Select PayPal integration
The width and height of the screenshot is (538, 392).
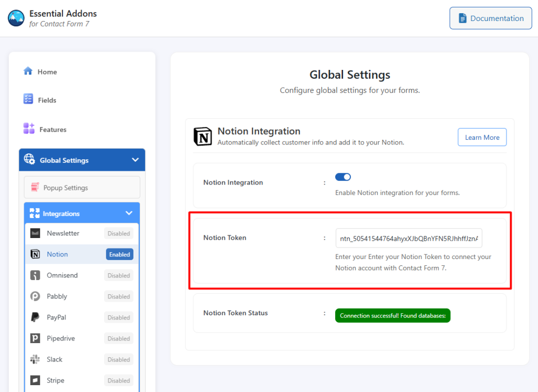tap(81, 317)
